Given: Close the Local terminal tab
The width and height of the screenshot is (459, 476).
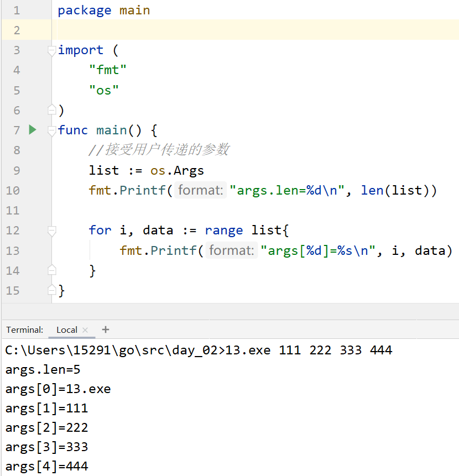Looking at the screenshot, I should [85, 330].
